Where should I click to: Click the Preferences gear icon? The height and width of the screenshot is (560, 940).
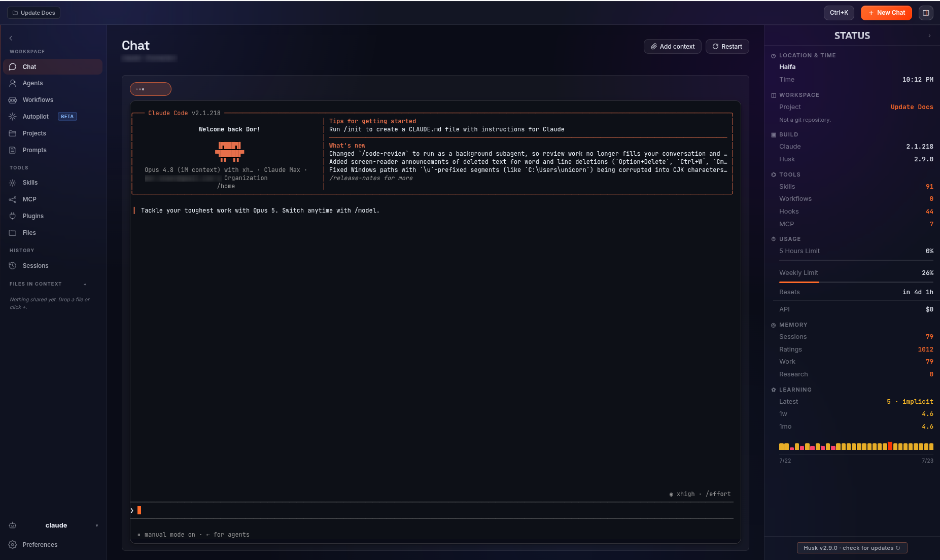tap(13, 545)
